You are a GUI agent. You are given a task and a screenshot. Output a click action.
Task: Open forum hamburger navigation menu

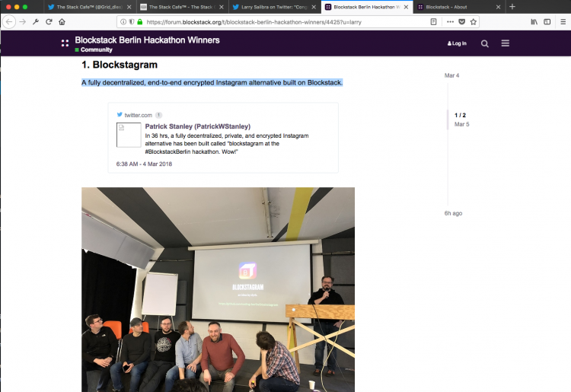[x=505, y=43]
